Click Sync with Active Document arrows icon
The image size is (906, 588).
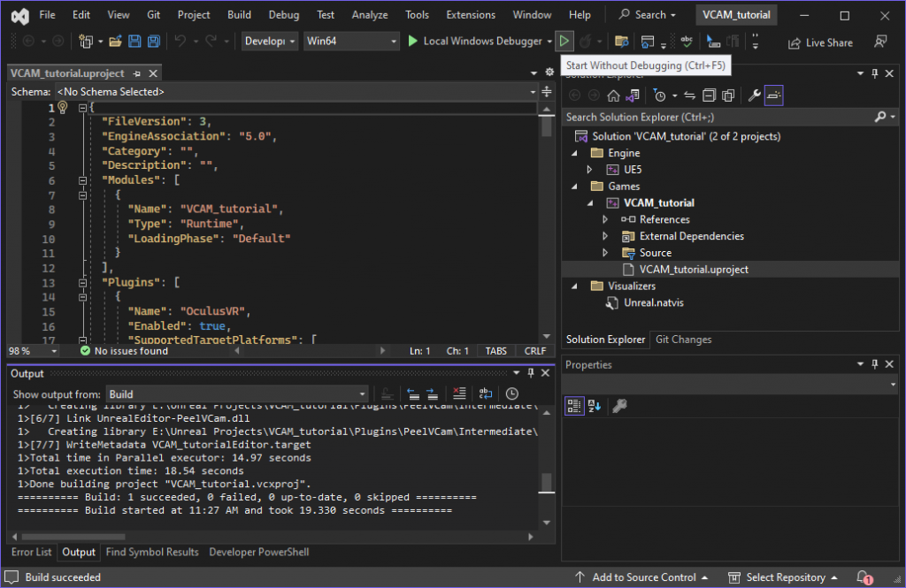(689, 95)
